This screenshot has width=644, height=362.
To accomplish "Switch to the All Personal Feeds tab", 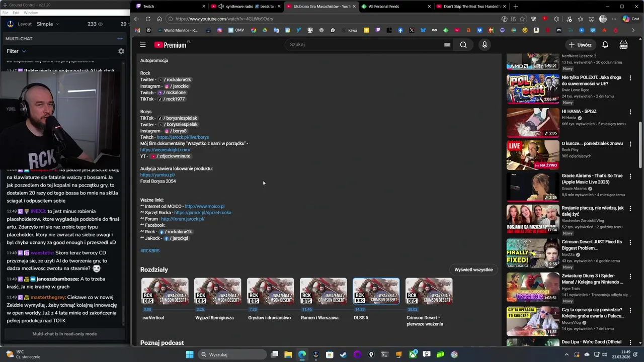I will [x=395, y=7].
